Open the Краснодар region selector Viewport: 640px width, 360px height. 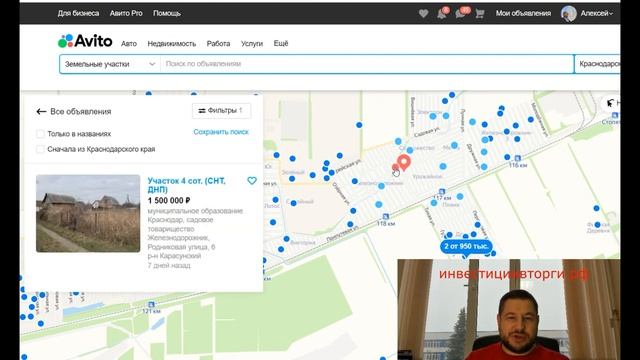pyautogui.click(x=597, y=64)
